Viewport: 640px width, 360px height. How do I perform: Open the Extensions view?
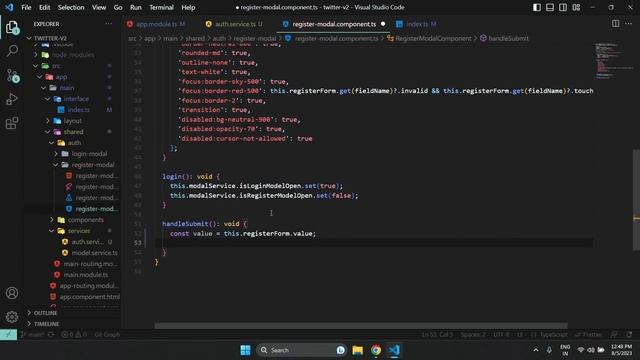(12, 122)
